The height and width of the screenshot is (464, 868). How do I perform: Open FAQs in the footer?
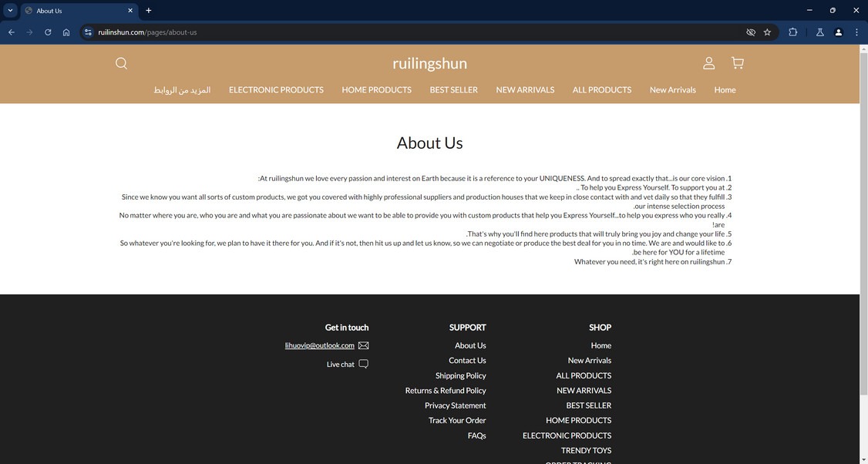(x=476, y=435)
